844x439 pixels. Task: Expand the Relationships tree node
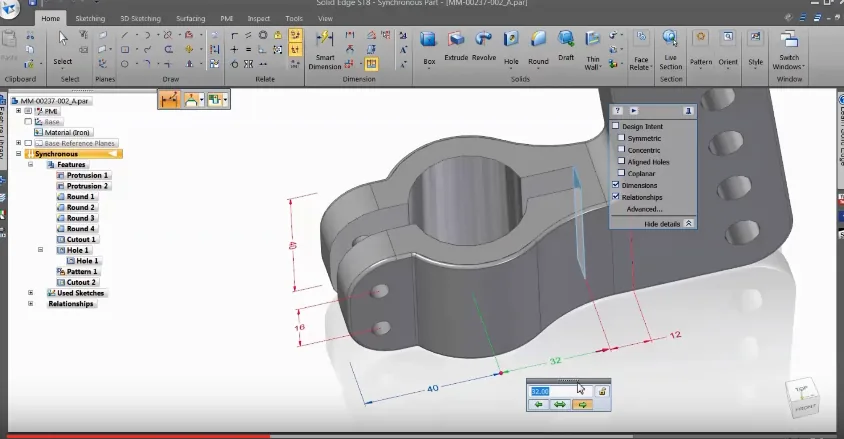[30, 304]
